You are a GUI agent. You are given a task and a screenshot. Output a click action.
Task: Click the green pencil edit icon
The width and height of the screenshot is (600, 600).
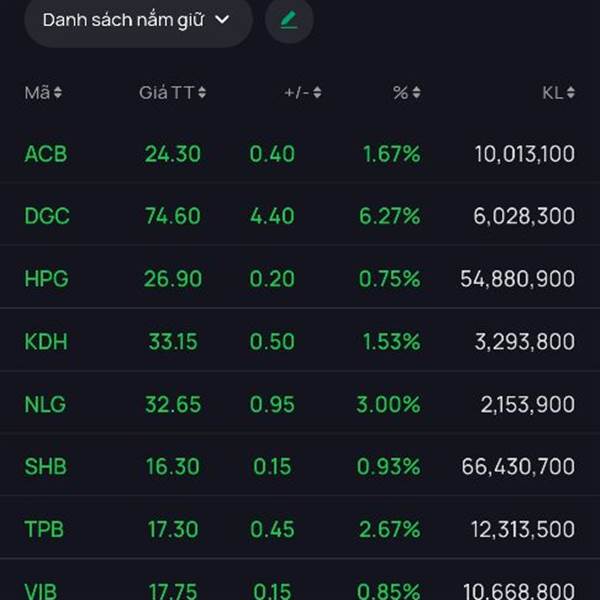click(289, 20)
